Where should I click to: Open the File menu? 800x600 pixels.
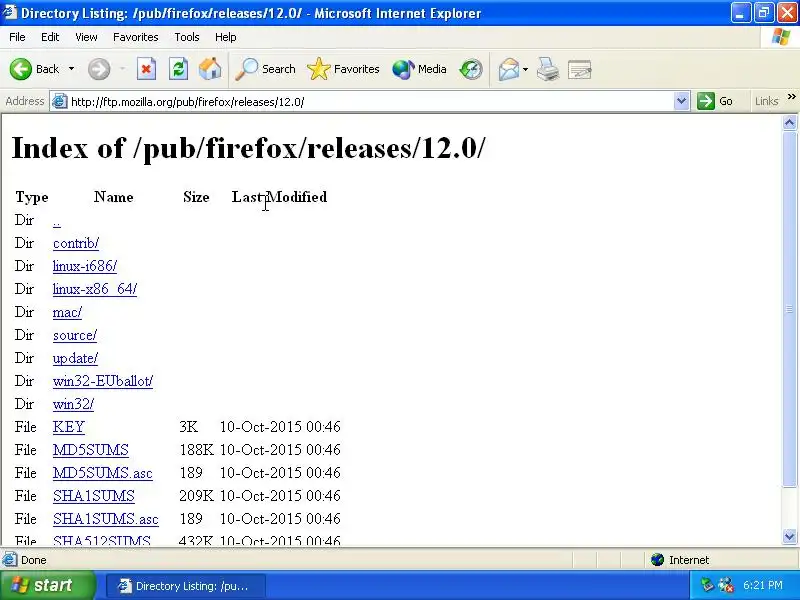click(x=17, y=37)
